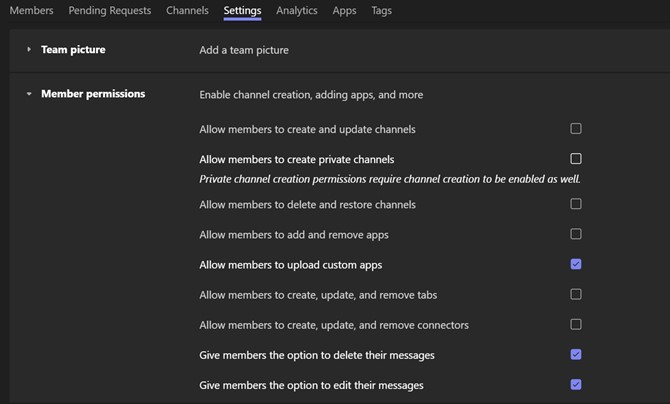The height and width of the screenshot is (404, 670).
Task: Click 'Give members the option to edit their messages'
Action: pos(311,385)
